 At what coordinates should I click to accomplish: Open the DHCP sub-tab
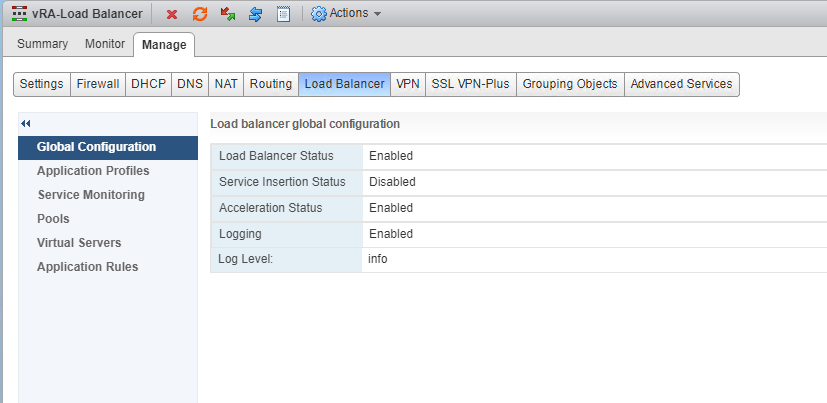(x=148, y=84)
